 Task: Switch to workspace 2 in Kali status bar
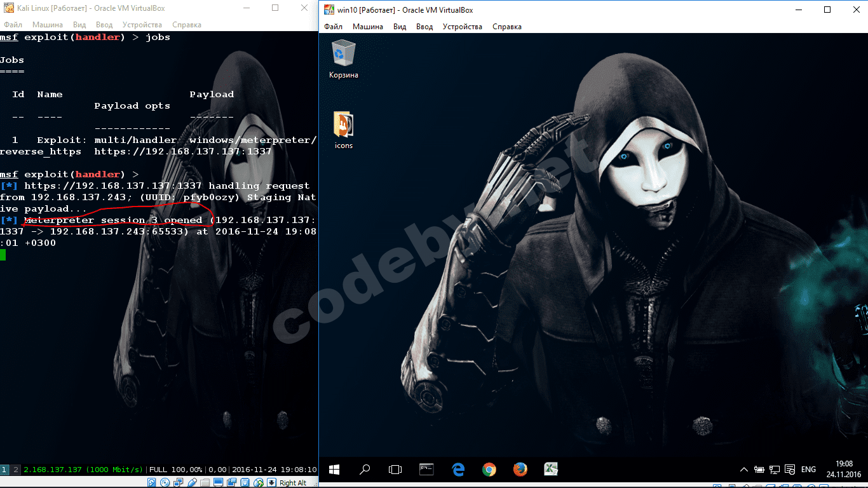[16, 470]
